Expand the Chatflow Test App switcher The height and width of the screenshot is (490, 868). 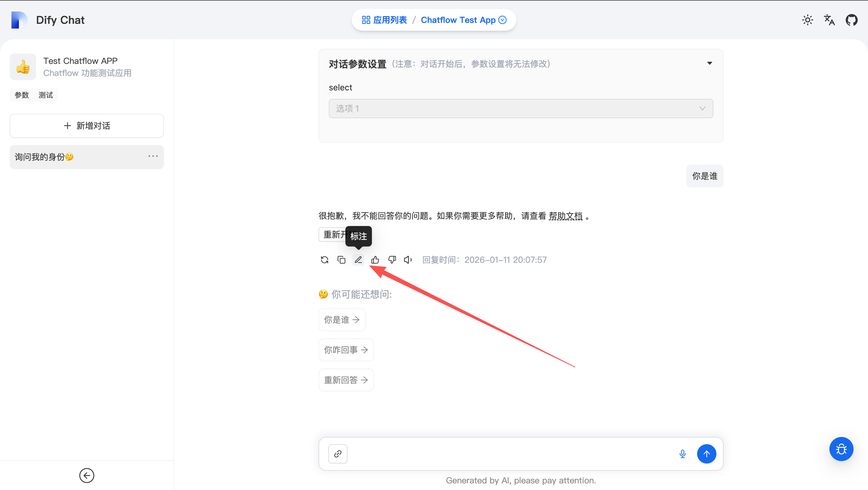pos(464,20)
